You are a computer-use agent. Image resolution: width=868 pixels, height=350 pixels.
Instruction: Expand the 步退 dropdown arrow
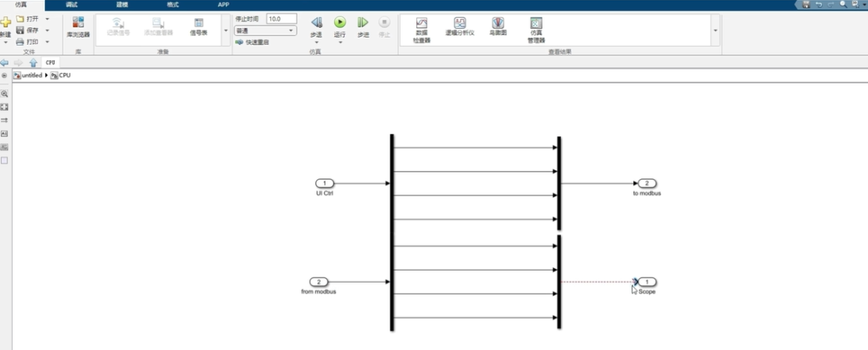[x=316, y=42]
